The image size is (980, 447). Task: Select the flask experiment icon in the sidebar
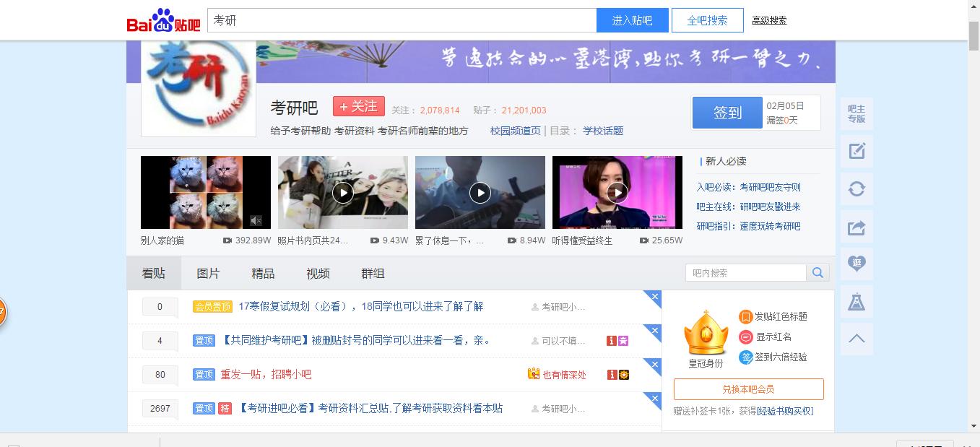coord(857,302)
